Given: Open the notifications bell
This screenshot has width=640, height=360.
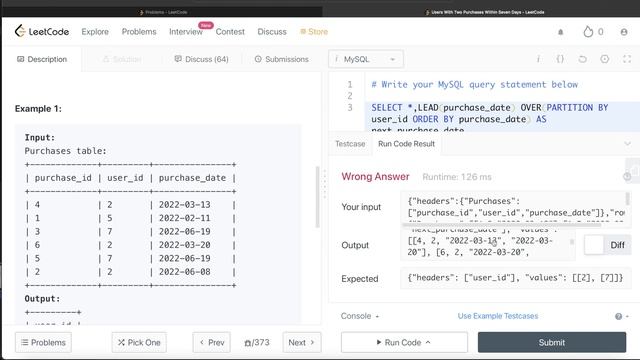Looking at the screenshot, I should pos(560,32).
